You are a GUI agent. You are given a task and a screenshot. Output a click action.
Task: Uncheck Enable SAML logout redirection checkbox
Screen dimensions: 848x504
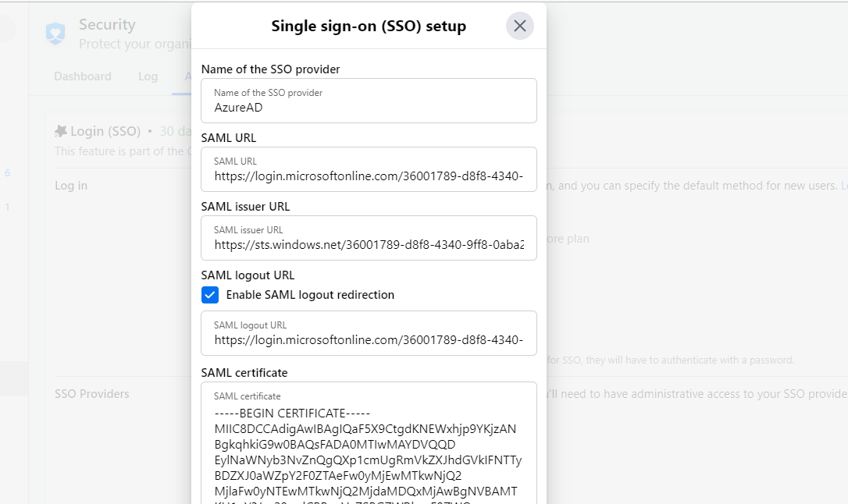(210, 295)
